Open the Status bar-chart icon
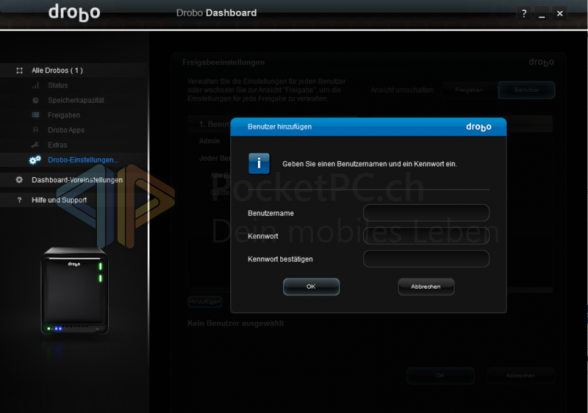The height and width of the screenshot is (413, 588). pyautogui.click(x=36, y=86)
